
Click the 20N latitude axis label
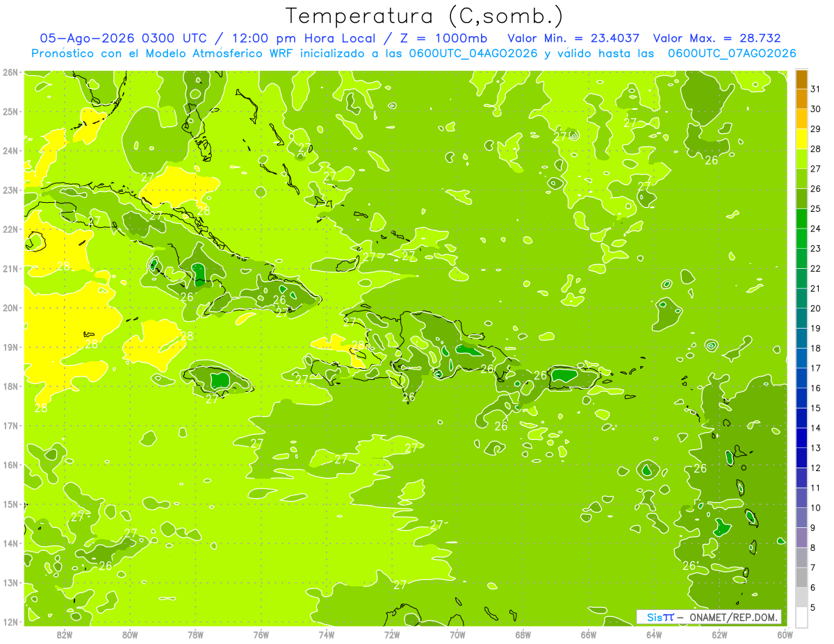click(x=10, y=308)
